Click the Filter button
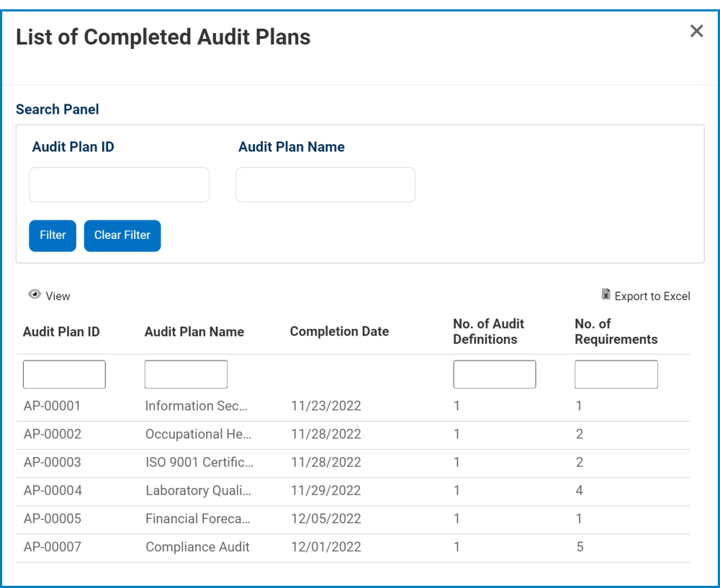 [x=53, y=235]
